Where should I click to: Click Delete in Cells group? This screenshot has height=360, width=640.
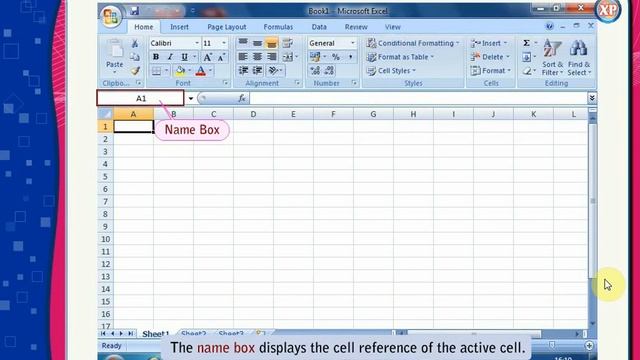(490, 57)
